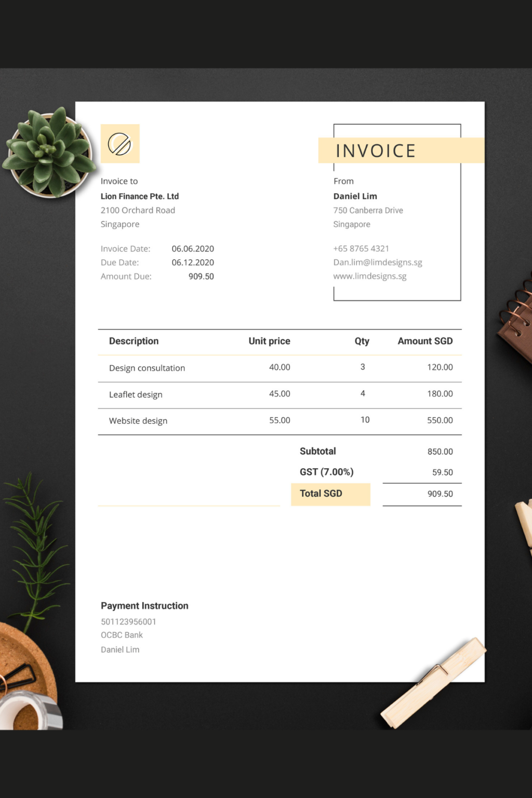Click the Amount SGD column header
The width and height of the screenshot is (532, 798).
425,341
